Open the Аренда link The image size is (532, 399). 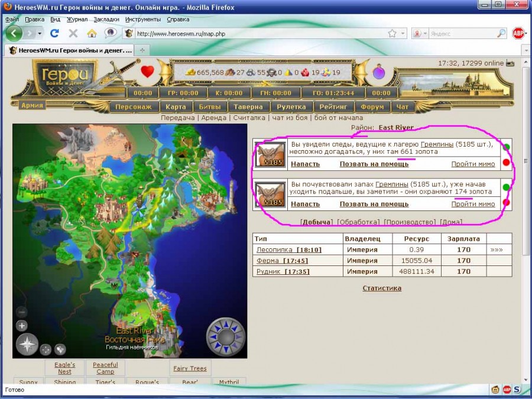pyautogui.click(x=214, y=118)
